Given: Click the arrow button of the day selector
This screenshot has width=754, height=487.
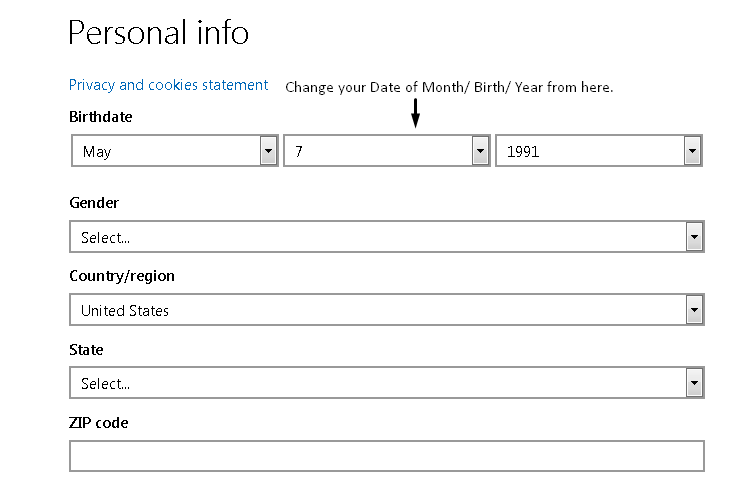Looking at the screenshot, I should pos(480,152).
